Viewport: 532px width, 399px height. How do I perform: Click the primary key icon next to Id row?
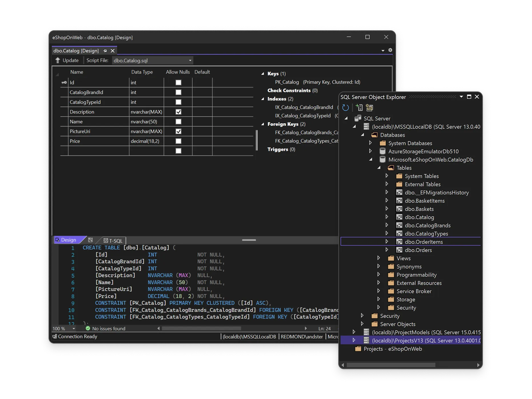63,82
